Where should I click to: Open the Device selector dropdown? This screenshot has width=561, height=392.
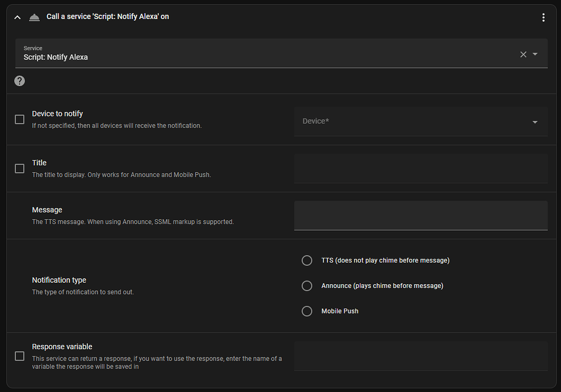click(x=534, y=122)
